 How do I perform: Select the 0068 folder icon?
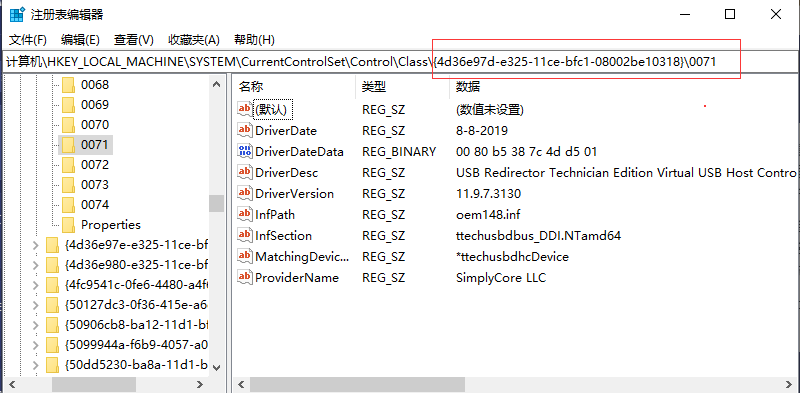coord(68,85)
